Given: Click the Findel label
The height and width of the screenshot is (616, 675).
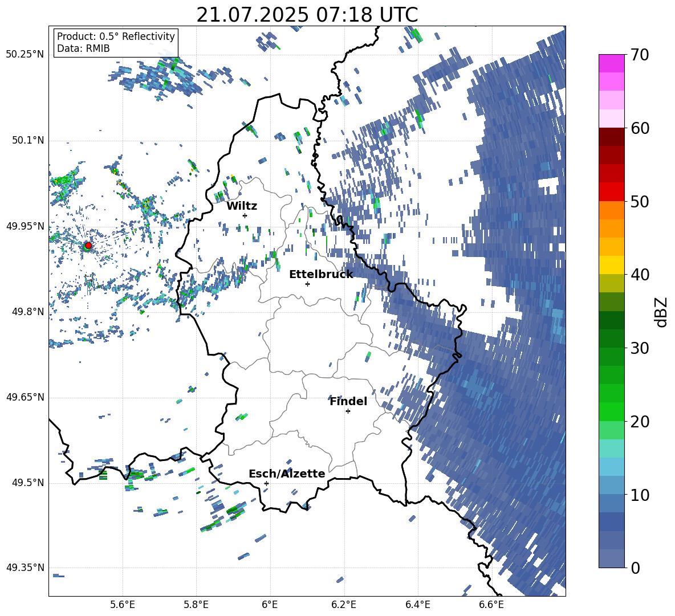Looking at the screenshot, I should (x=348, y=401).
